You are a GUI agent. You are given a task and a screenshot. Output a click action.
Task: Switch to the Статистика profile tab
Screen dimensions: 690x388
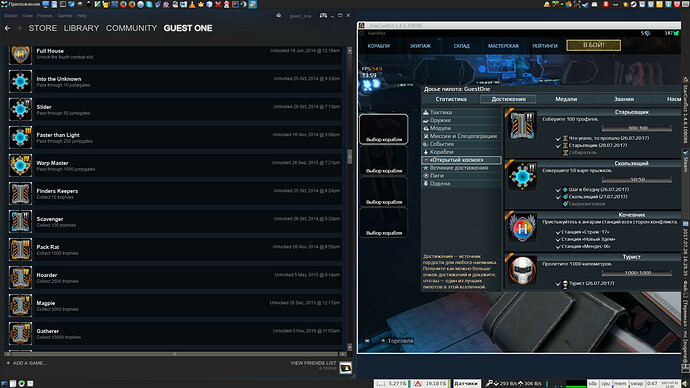[x=451, y=99]
